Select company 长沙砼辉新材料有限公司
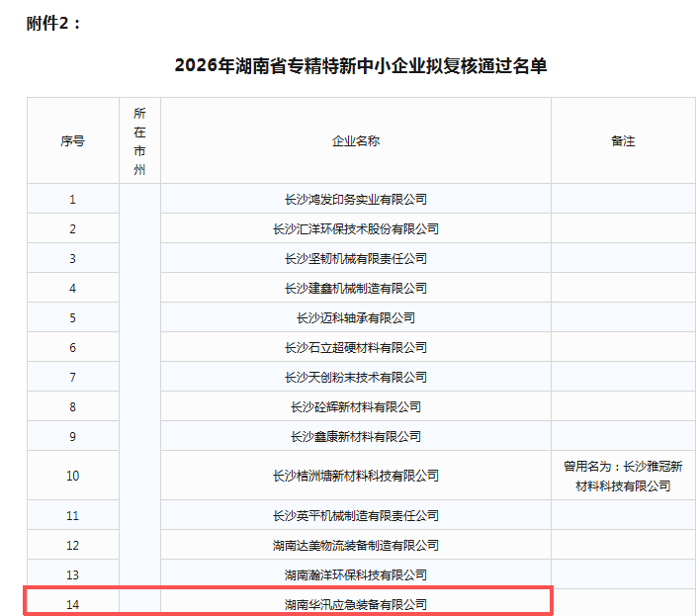The height and width of the screenshot is (616, 699). point(356,406)
